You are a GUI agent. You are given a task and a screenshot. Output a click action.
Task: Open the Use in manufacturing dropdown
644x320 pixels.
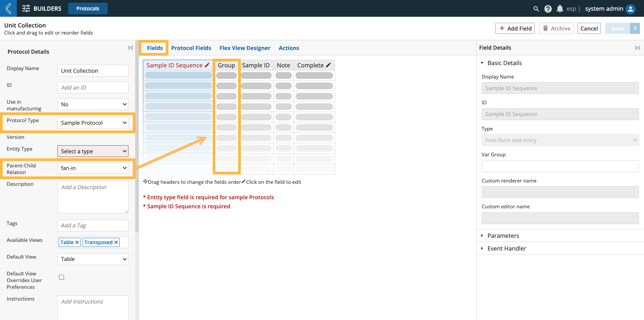pos(93,104)
